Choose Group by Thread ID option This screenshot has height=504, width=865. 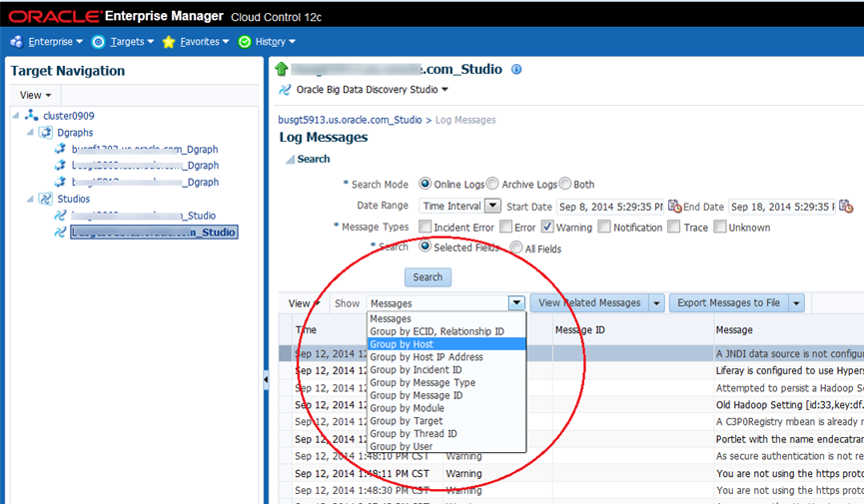446,433
